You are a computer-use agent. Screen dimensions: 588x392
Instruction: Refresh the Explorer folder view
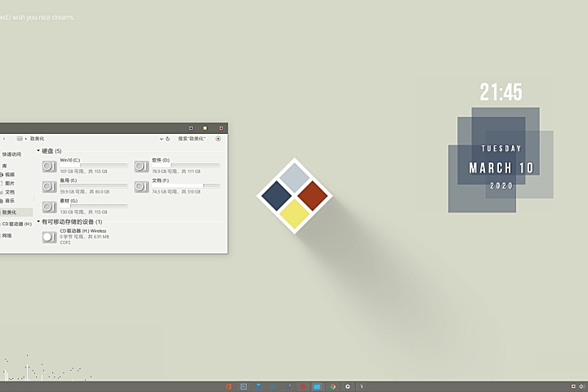(167, 139)
